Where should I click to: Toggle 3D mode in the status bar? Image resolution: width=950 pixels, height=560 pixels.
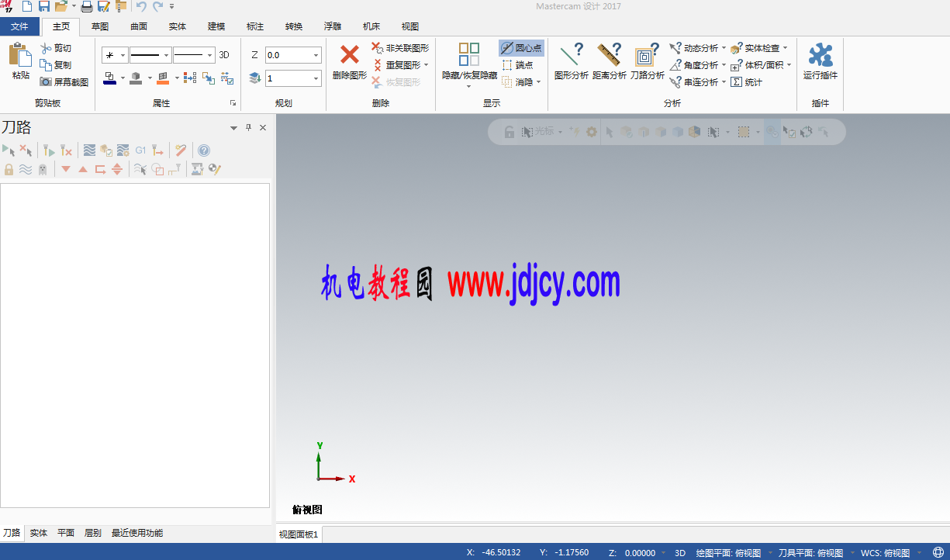point(680,553)
